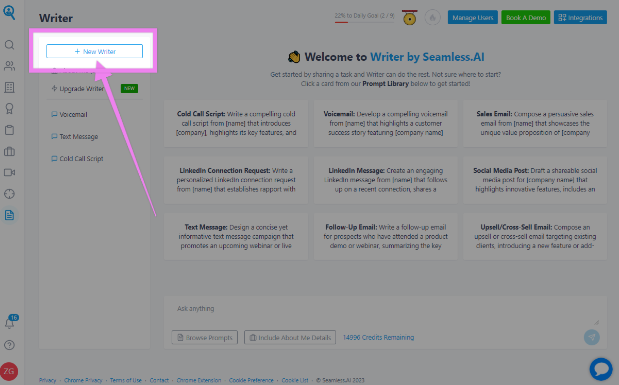
Task: Click the send message arrow button
Action: coord(592,337)
